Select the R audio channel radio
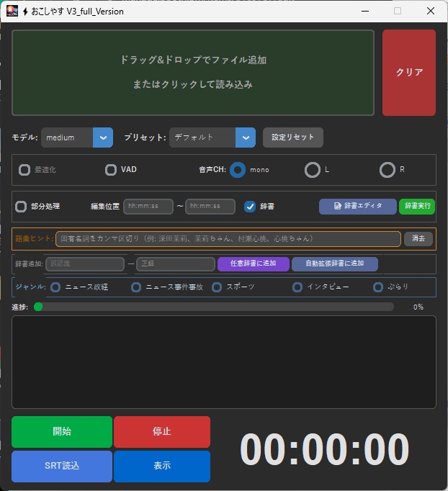 pyautogui.click(x=387, y=170)
